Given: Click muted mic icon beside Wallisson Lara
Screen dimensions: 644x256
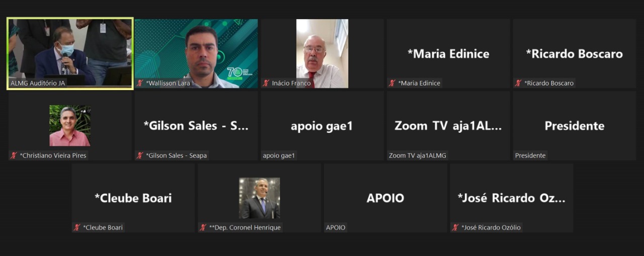Looking at the screenshot, I should click(139, 83).
